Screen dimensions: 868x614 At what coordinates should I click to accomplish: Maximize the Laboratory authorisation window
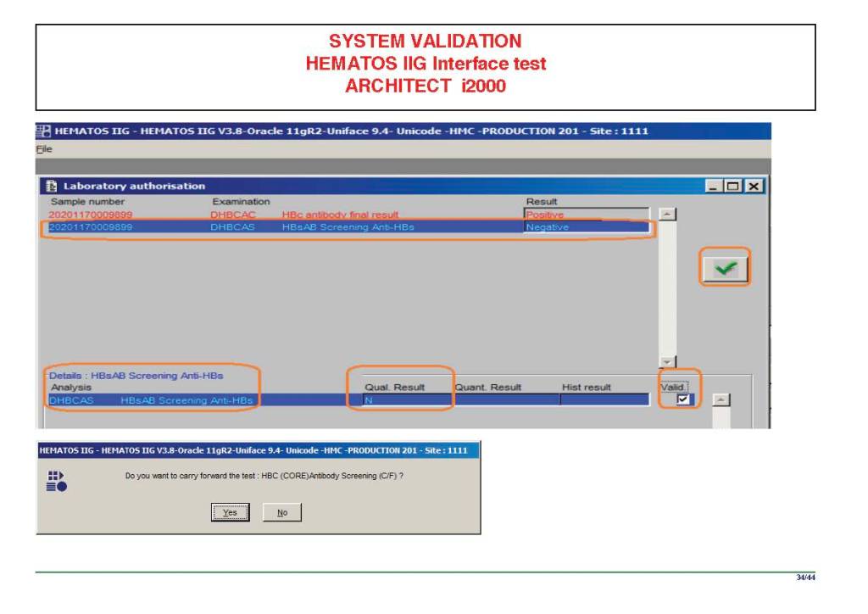tap(734, 186)
